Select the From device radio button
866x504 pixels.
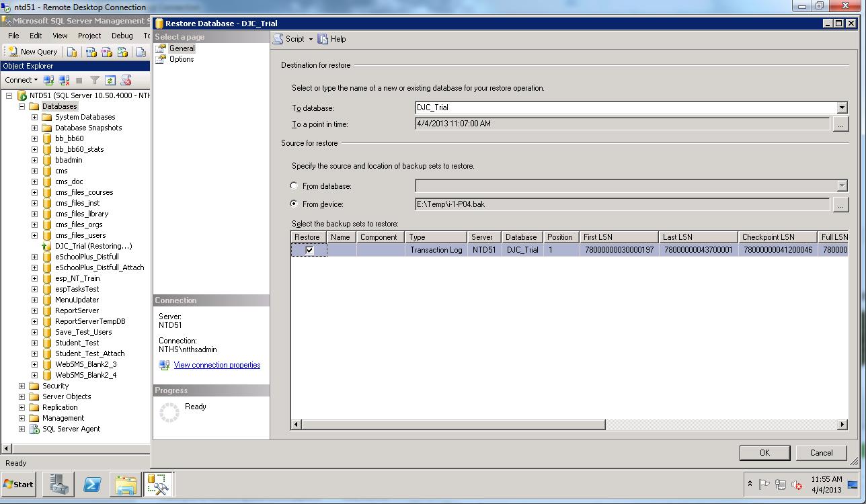[294, 204]
